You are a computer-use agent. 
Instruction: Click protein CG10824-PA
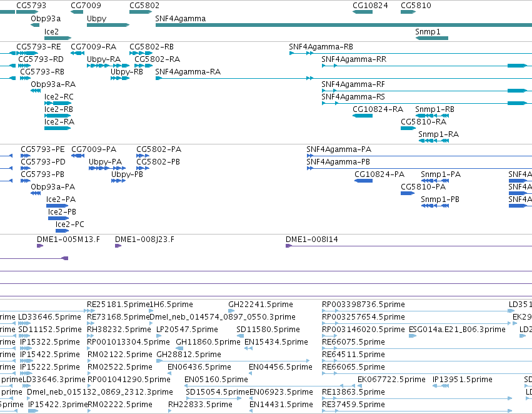click(x=379, y=174)
